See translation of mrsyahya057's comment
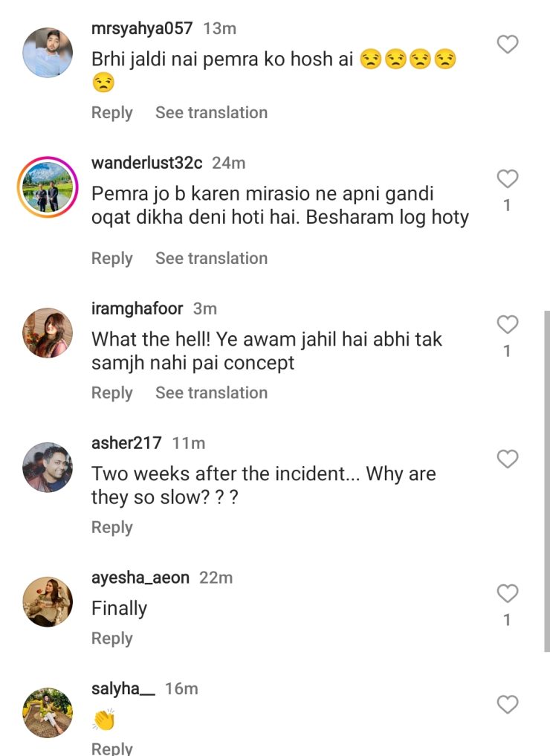 coord(211,113)
